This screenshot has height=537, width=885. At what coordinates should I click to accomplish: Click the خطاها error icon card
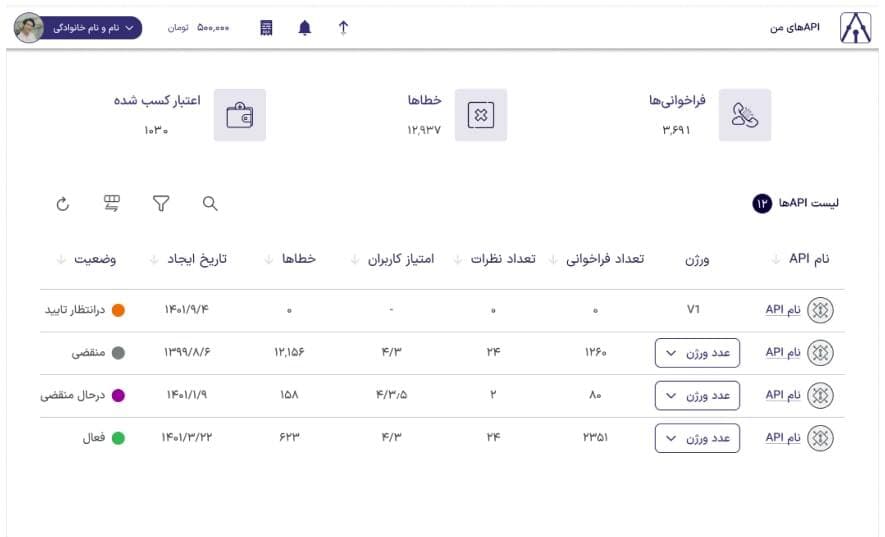pos(481,115)
